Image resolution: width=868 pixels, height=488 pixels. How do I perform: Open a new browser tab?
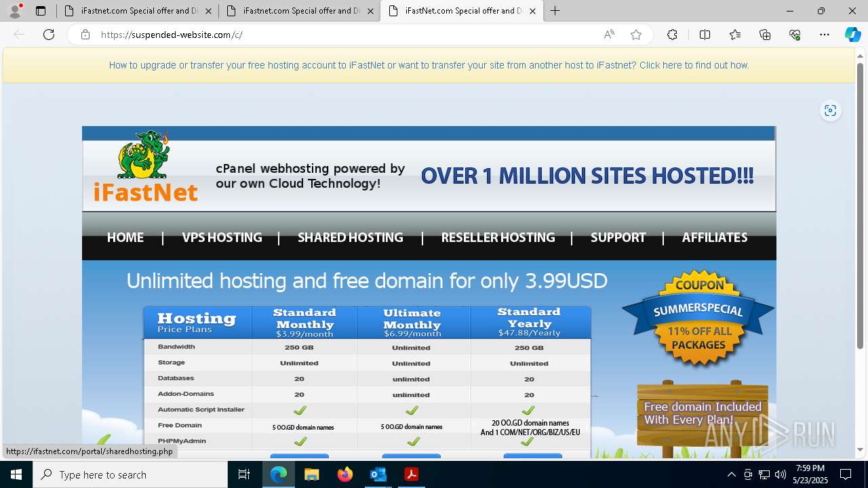[555, 11]
